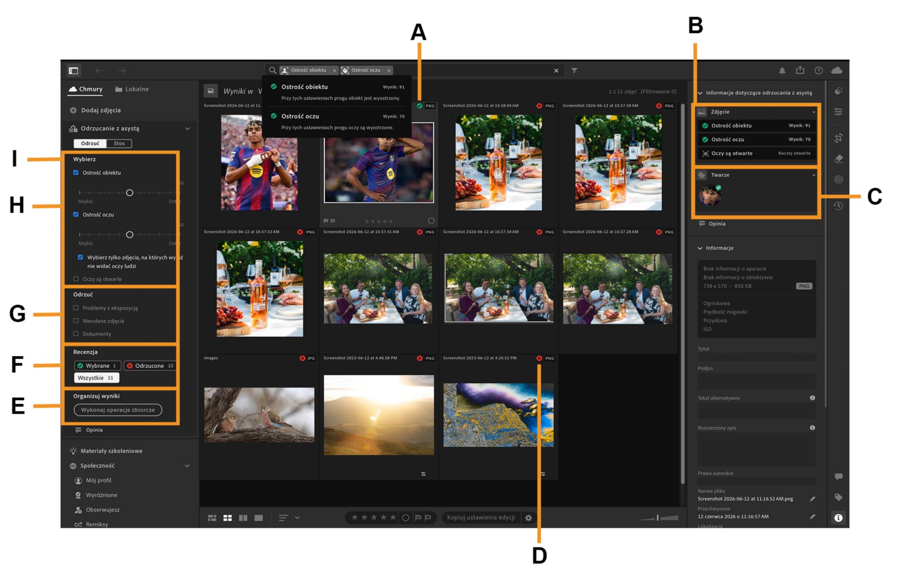Select the Healing eraser tool
Image resolution: width=910 pixels, height=588 pixels.
(838, 159)
